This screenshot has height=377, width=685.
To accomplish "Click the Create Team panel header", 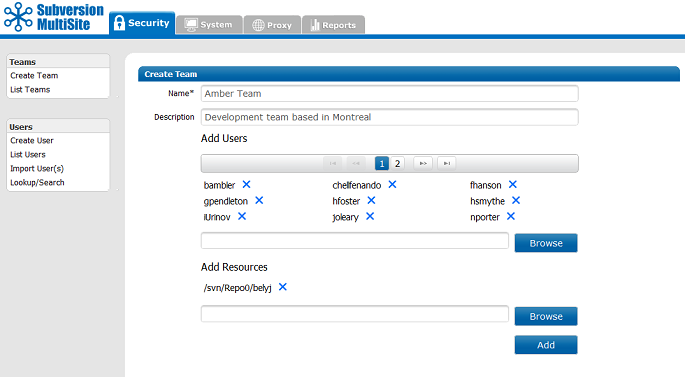I will click(409, 74).
